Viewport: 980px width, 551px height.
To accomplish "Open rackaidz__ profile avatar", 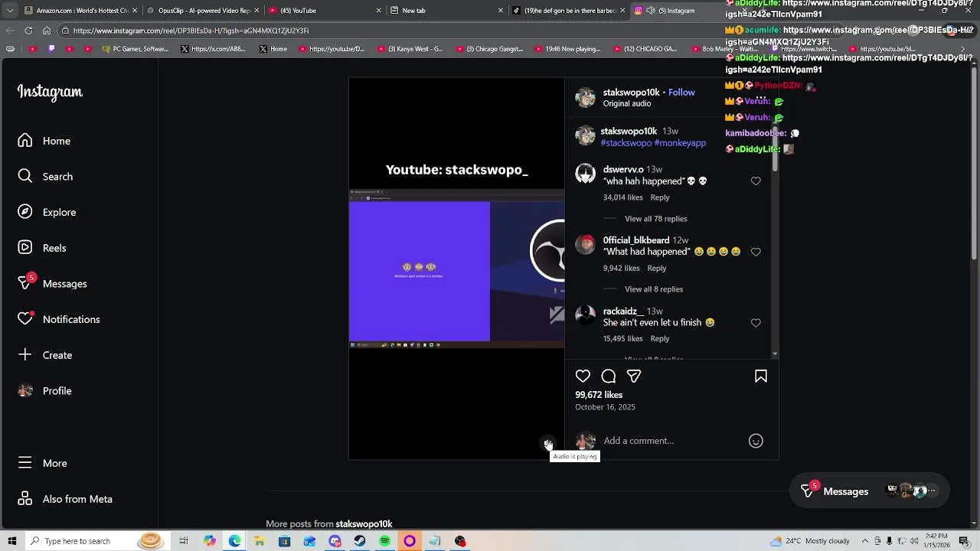I will 586,315.
